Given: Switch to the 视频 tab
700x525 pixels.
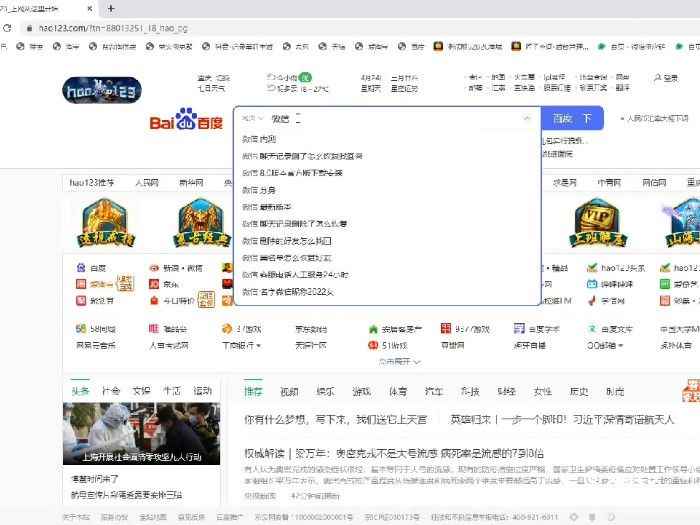Looking at the screenshot, I should tap(289, 391).
